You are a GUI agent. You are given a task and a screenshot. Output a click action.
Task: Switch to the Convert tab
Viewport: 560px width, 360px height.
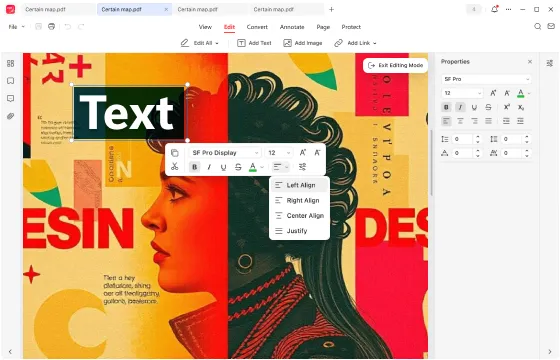pyautogui.click(x=257, y=27)
